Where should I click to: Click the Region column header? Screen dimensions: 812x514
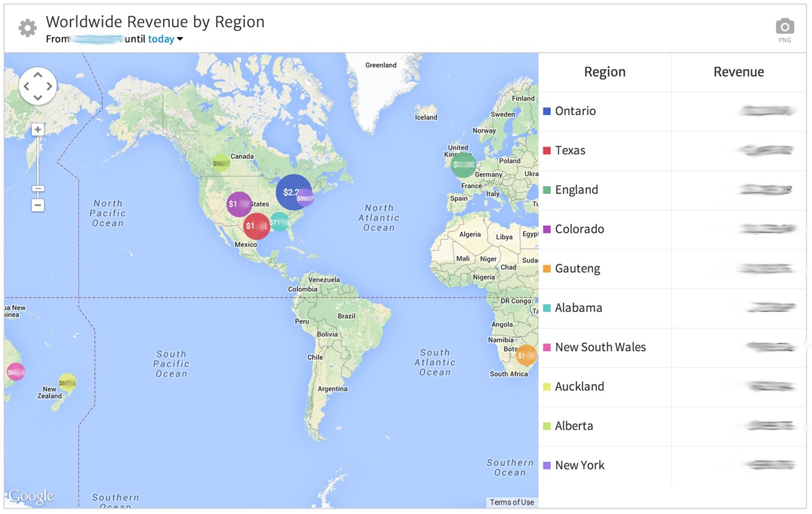pyautogui.click(x=604, y=72)
